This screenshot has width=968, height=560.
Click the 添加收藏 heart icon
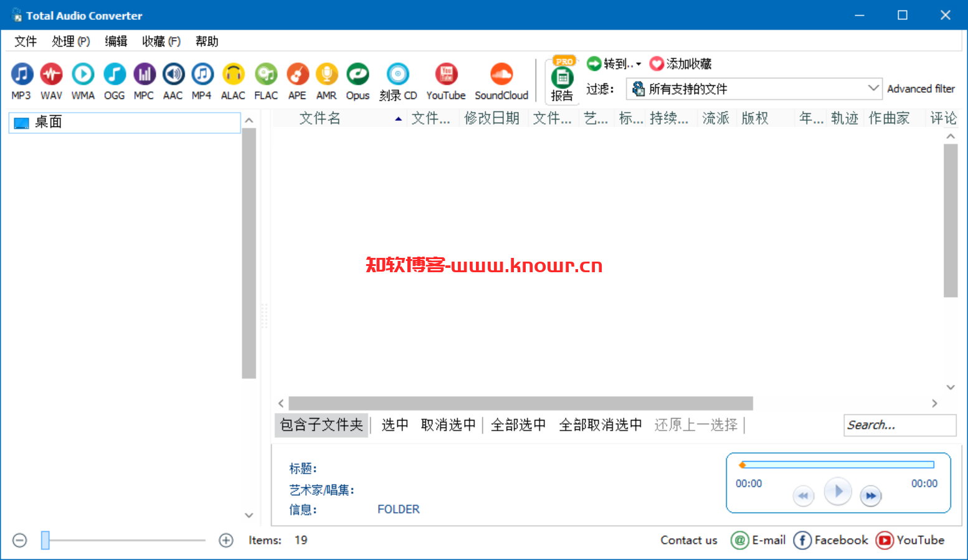pyautogui.click(x=657, y=64)
